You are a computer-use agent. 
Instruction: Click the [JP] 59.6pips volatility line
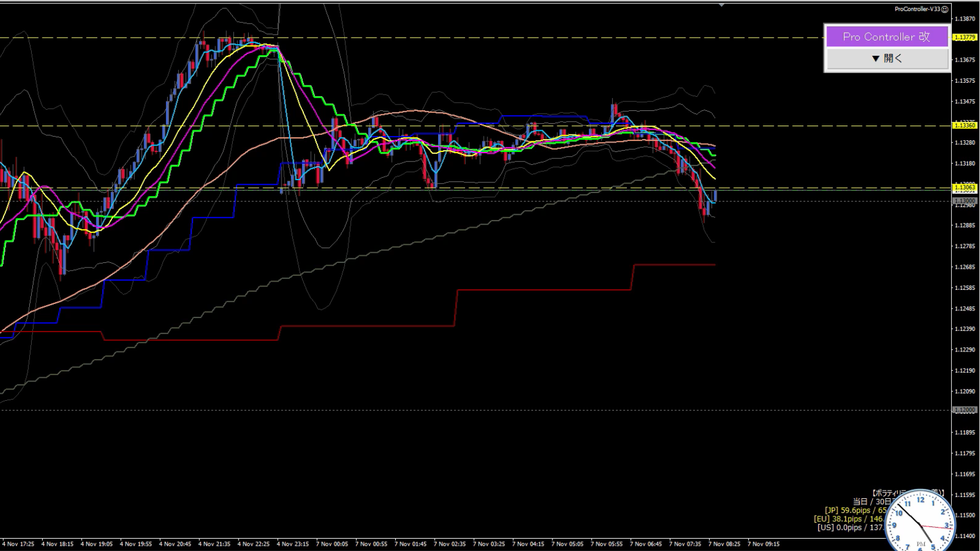click(856, 511)
